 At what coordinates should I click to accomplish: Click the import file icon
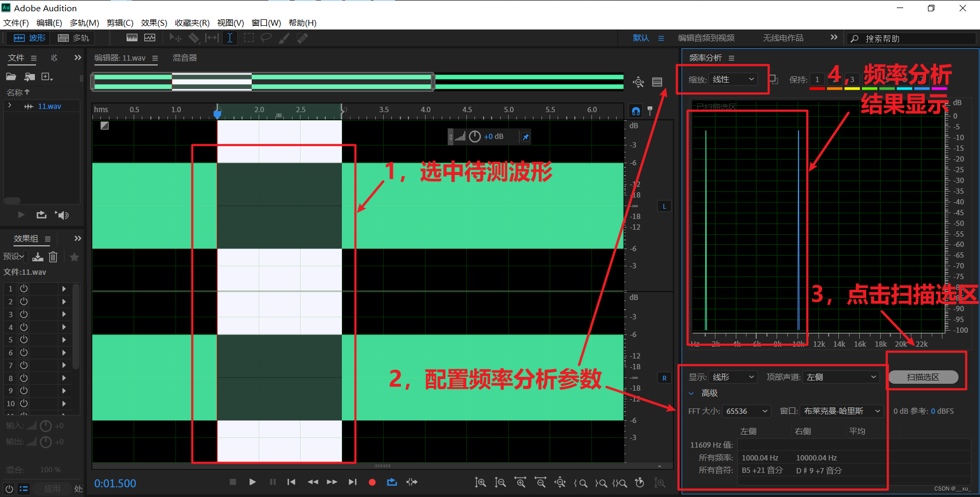point(30,77)
